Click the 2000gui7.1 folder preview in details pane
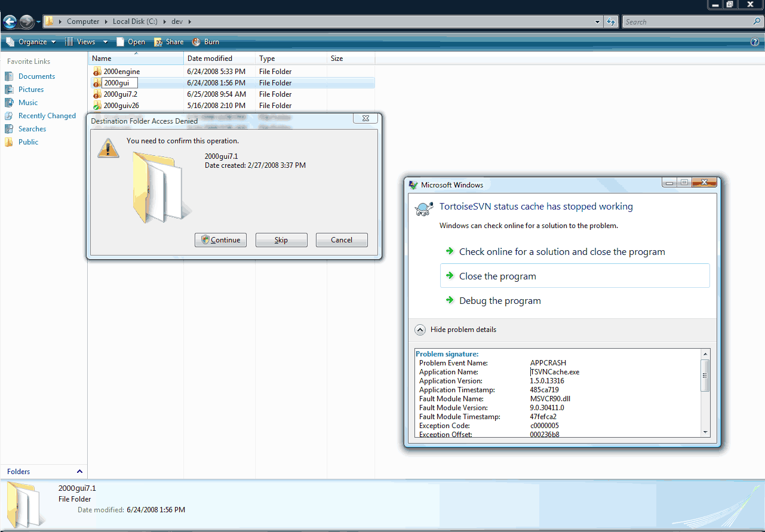Screen dimensions: 765x532 pyautogui.click(x=26, y=505)
